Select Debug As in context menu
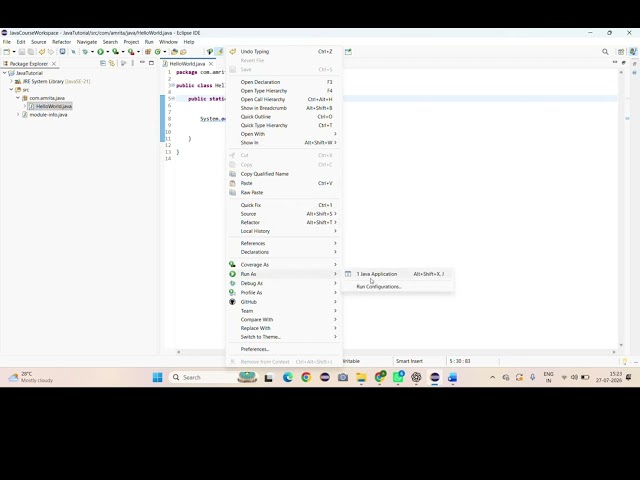Viewport: 640px width, 480px height. tap(284, 283)
